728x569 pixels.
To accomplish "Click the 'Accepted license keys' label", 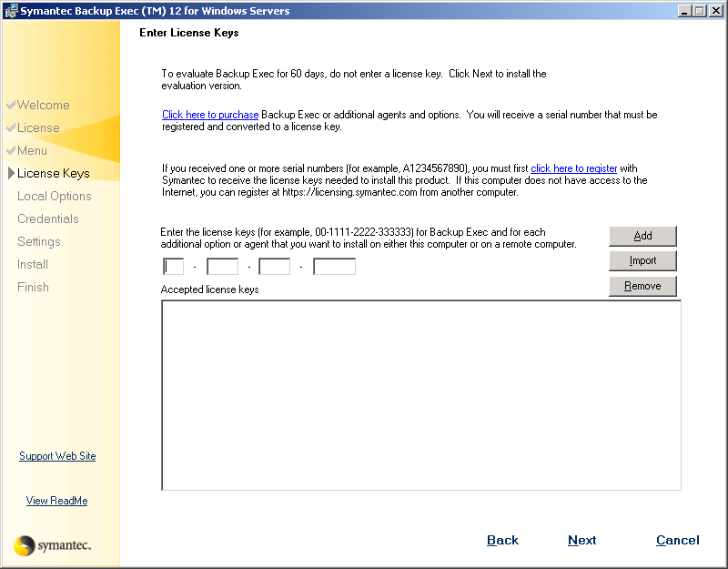I will click(209, 290).
